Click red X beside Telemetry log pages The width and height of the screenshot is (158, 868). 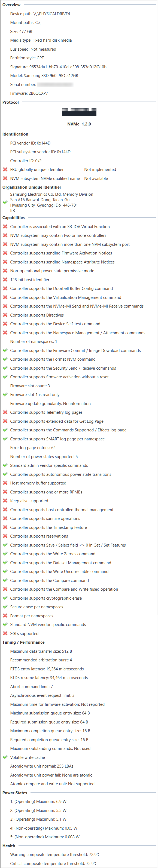pyautogui.click(x=5, y=412)
